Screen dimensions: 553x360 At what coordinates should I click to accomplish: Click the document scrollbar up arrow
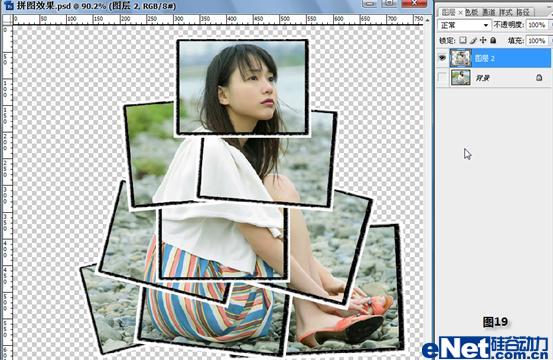[427, 20]
